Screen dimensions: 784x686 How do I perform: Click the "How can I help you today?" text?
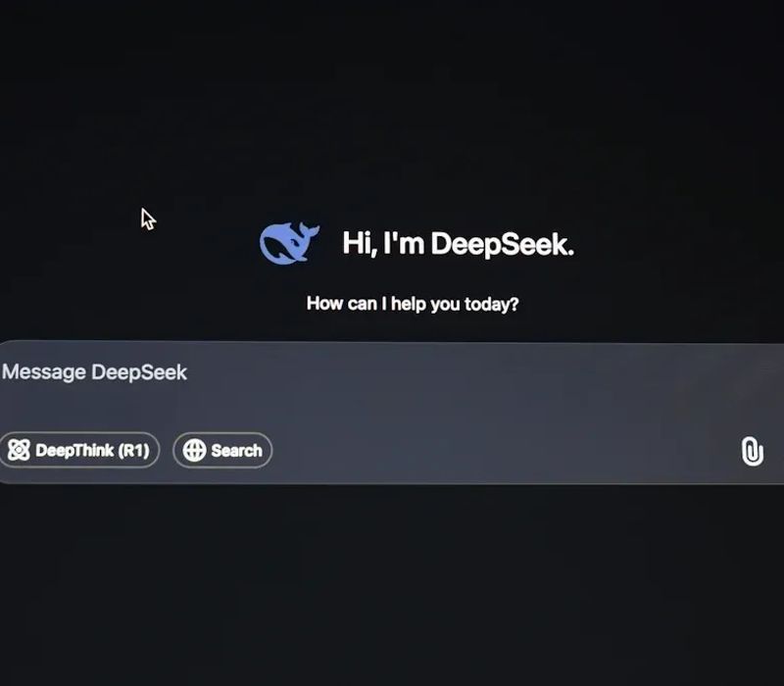[413, 304]
